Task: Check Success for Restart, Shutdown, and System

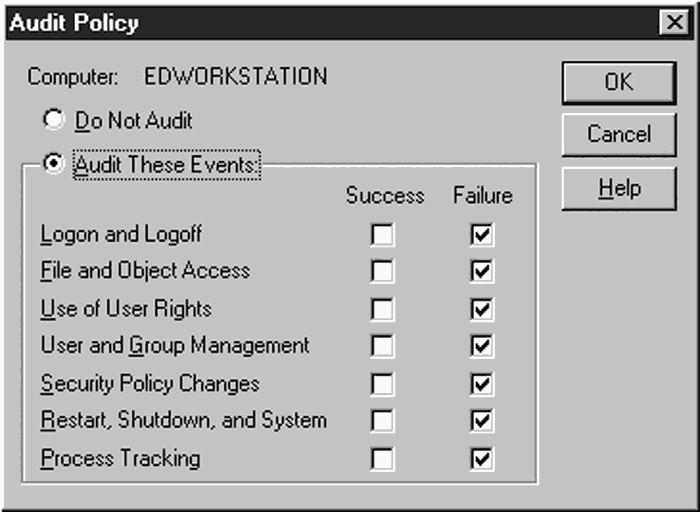Action: [383, 420]
